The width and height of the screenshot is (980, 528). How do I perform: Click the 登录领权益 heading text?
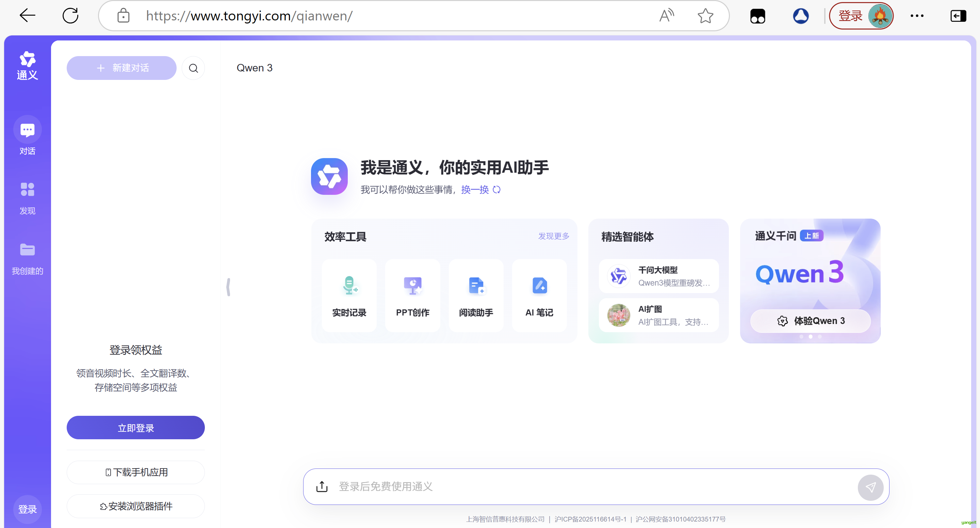tap(135, 350)
